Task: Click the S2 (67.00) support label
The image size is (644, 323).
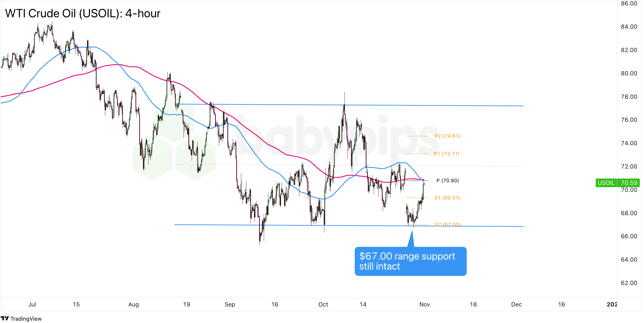Action: [x=448, y=225]
